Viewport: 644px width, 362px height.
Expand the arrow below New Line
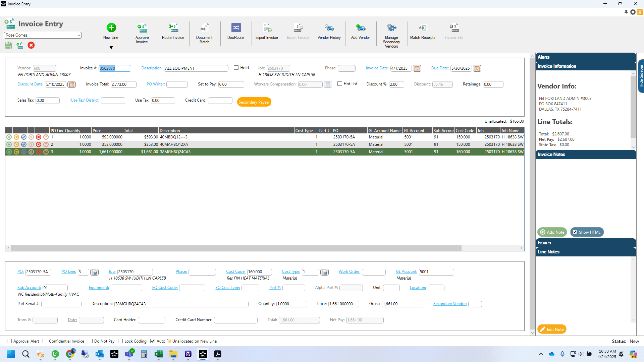(111, 48)
